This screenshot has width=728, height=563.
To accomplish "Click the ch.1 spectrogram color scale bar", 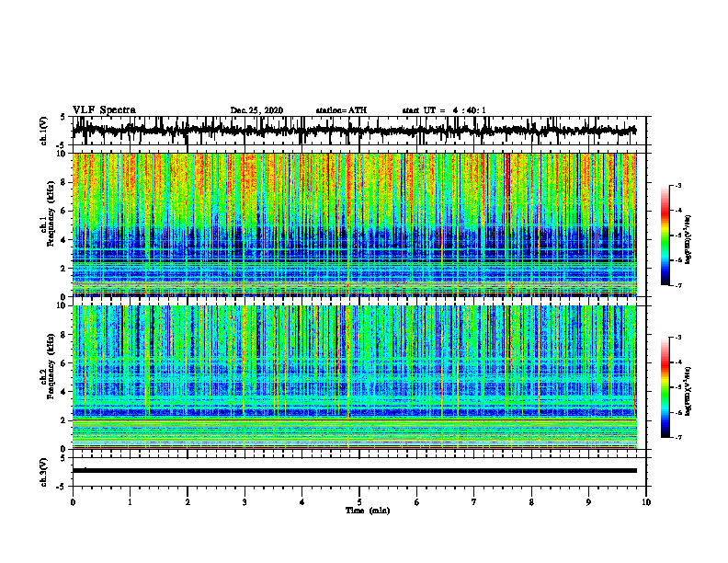I will pos(665,236).
